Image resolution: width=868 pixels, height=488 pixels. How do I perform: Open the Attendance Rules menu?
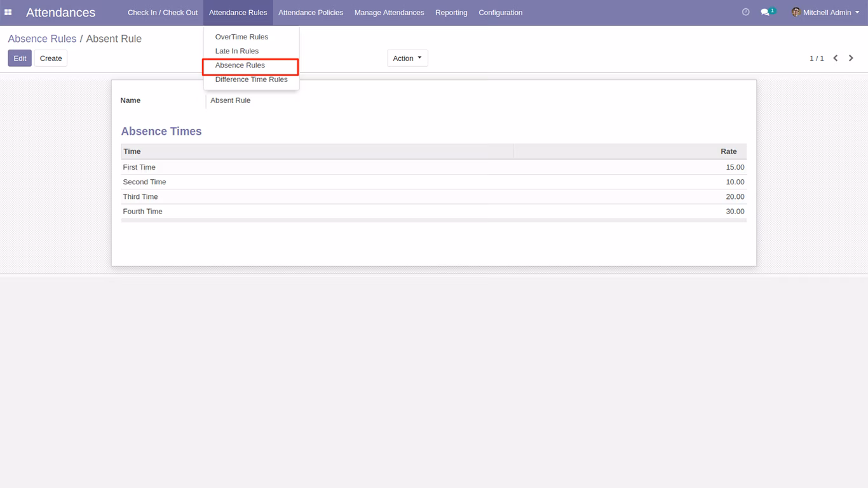pyautogui.click(x=238, y=13)
